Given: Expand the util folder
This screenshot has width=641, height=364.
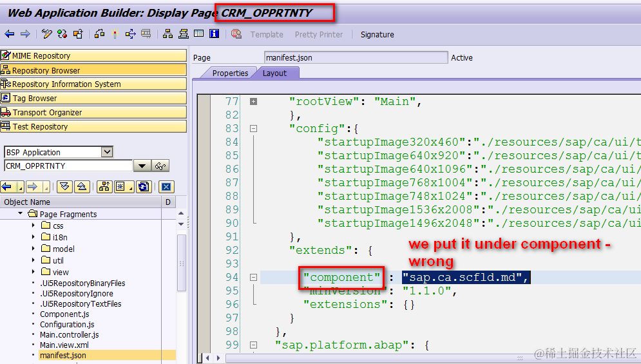Looking at the screenshot, I should point(33,260).
